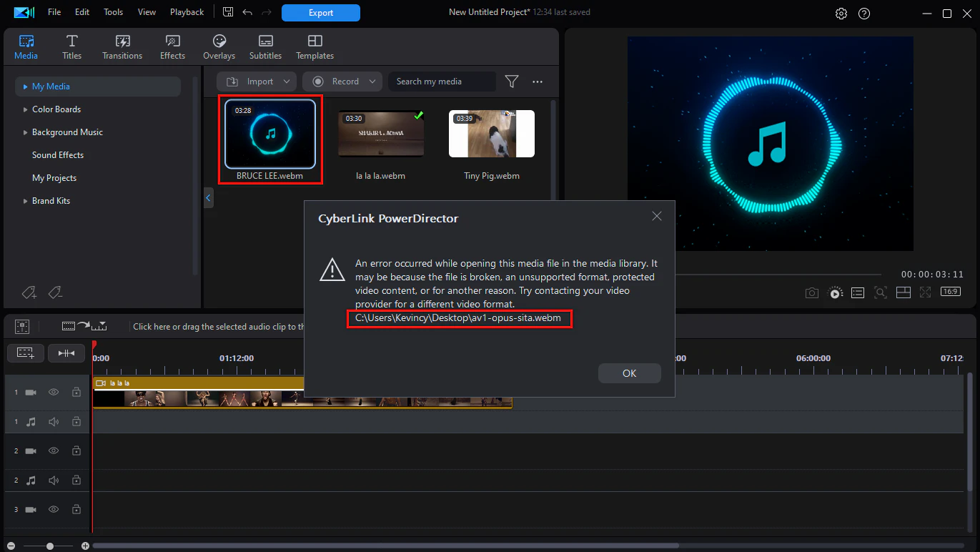Screen dimensions: 980x552
Task: Click the timeline zoom slider handle
Action: 49,546
